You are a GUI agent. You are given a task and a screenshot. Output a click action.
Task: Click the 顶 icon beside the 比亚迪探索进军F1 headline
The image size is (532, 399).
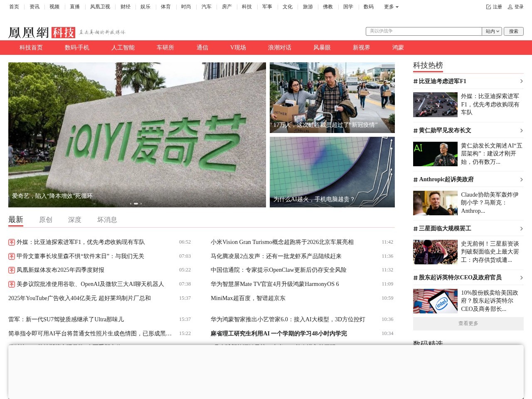(x=11, y=242)
